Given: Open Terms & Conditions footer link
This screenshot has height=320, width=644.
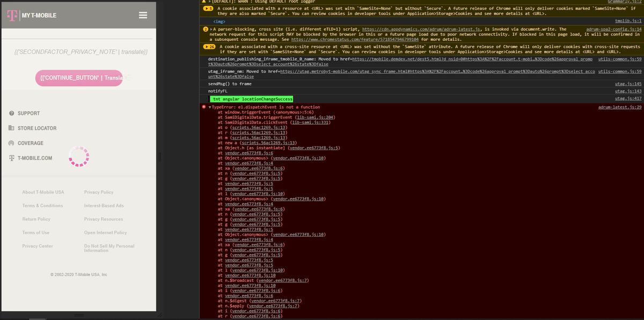Looking at the screenshot, I should coord(42,206).
